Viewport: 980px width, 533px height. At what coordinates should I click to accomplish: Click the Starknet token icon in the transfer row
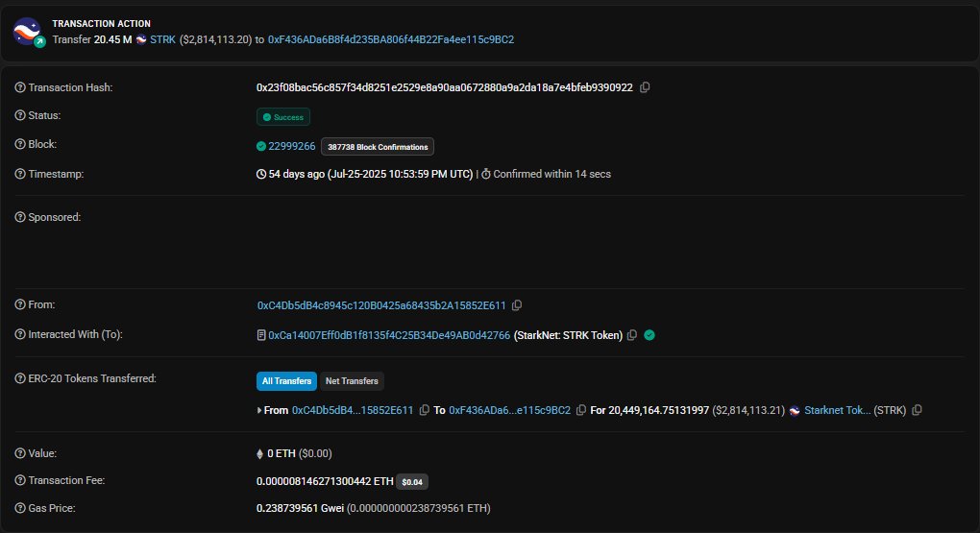[795, 410]
